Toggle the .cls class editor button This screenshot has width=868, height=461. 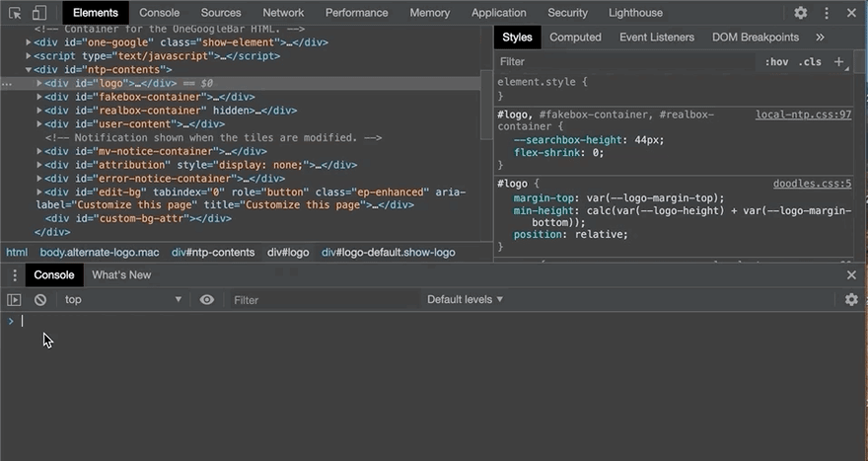[x=810, y=62]
